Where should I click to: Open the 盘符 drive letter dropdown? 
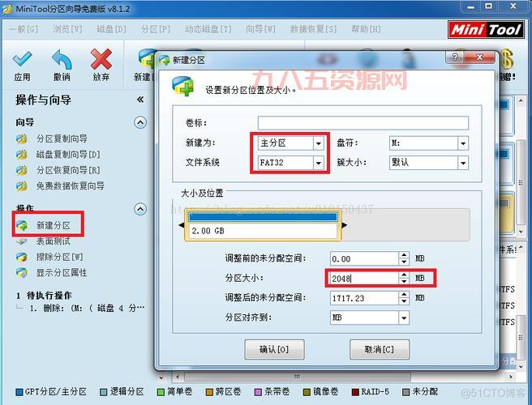[463, 143]
